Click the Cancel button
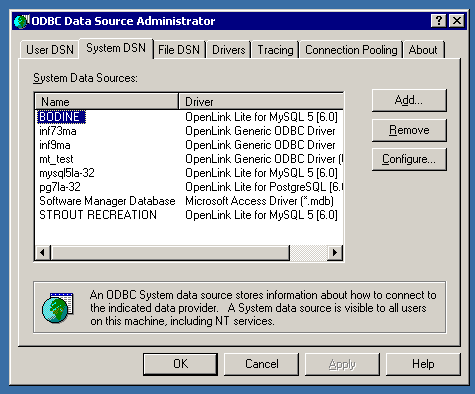The width and height of the screenshot is (475, 394). [262, 364]
